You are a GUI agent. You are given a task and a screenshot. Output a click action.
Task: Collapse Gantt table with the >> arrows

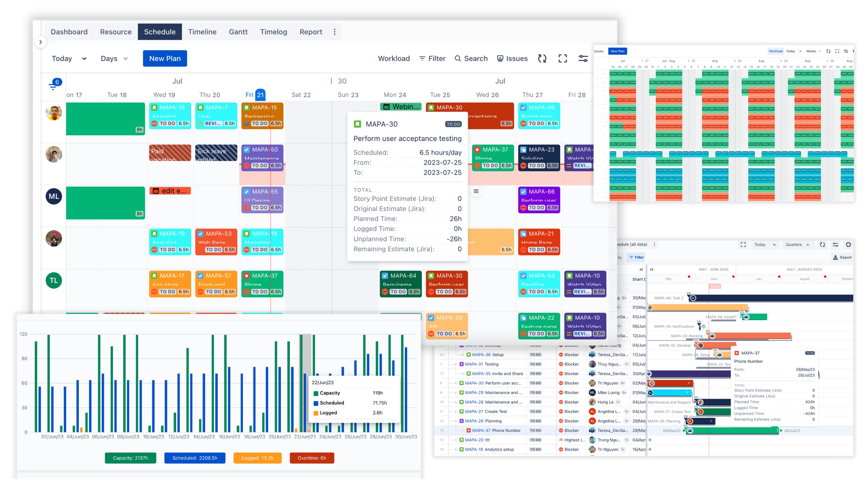641,270
